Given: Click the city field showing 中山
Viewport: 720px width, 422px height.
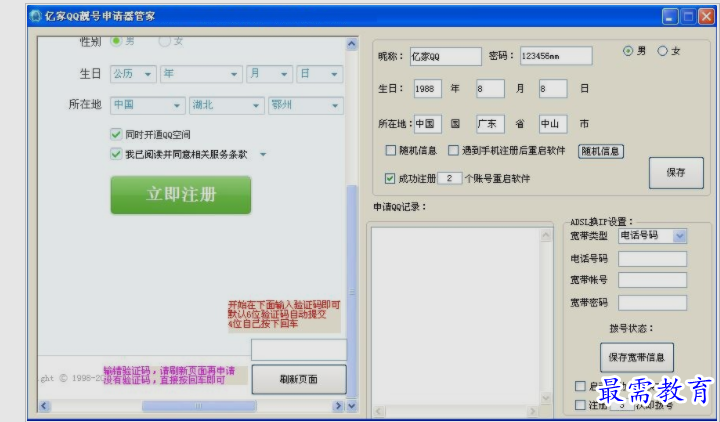Looking at the screenshot, I should point(553,124).
